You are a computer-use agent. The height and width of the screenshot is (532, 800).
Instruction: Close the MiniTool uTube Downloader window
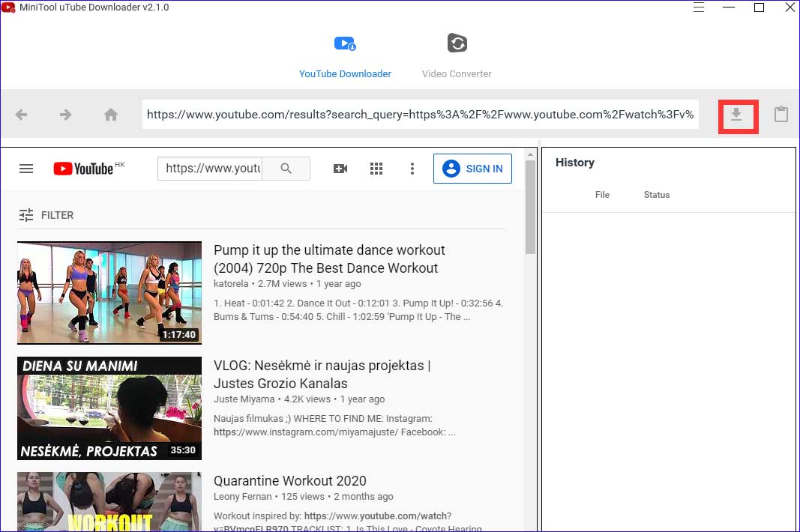coord(790,7)
